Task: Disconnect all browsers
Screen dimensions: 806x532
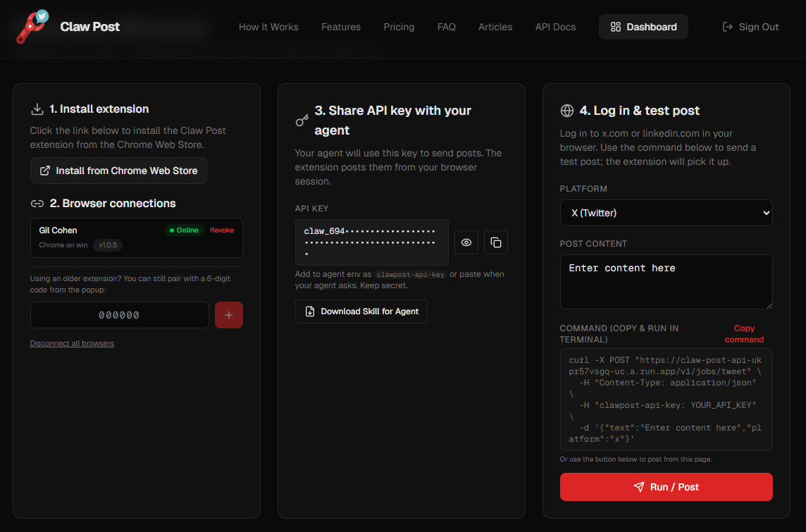Action: click(x=72, y=342)
